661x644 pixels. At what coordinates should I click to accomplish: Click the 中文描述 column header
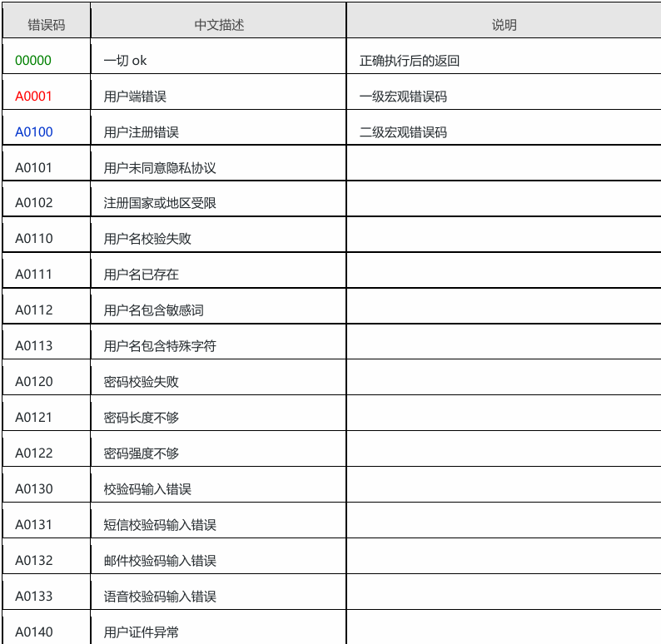click(219, 25)
